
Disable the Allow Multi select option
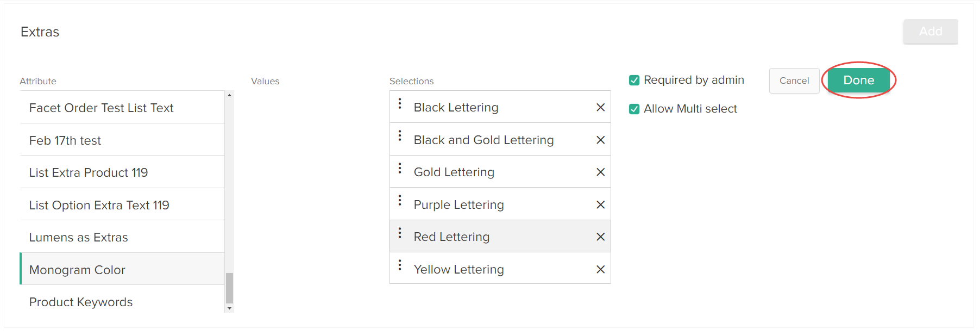coord(634,108)
